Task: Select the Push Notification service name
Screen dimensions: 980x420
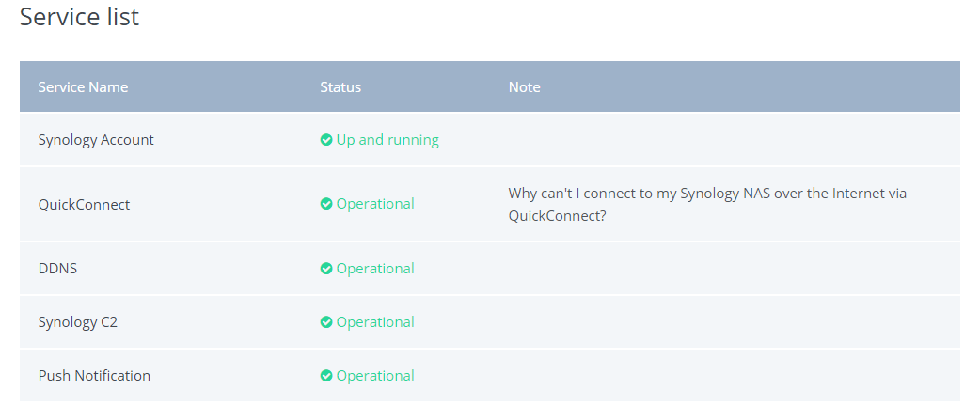Action: 94,376
